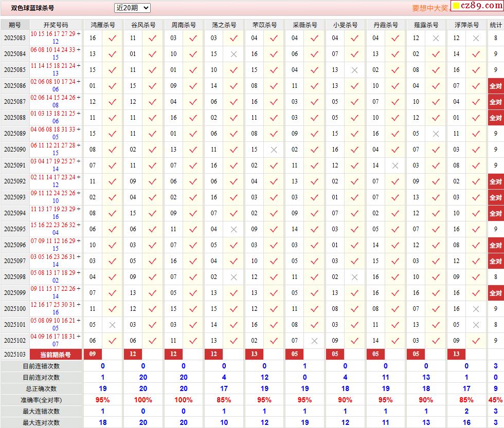The image size is (504, 428).
Task: Select issue number 2025090
Action: (15, 150)
